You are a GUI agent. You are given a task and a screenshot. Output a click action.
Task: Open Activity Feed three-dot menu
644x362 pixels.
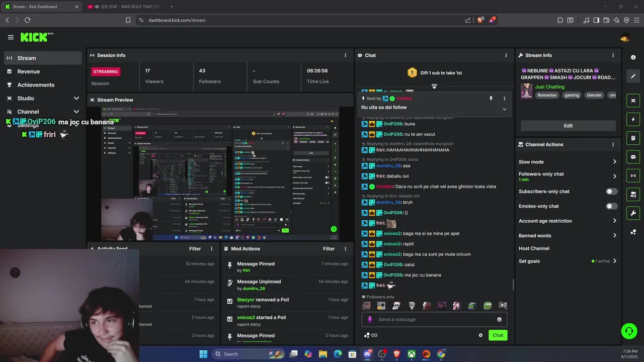[x=211, y=249]
